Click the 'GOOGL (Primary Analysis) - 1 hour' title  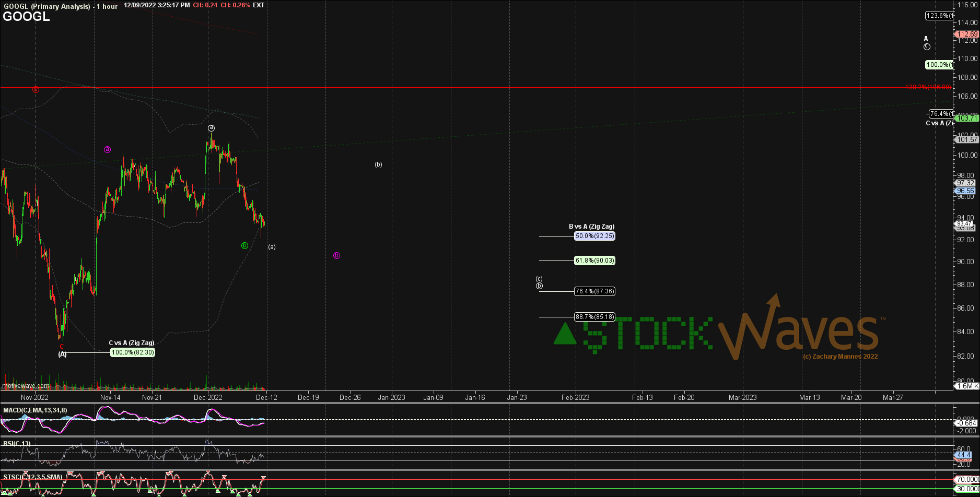click(x=61, y=6)
